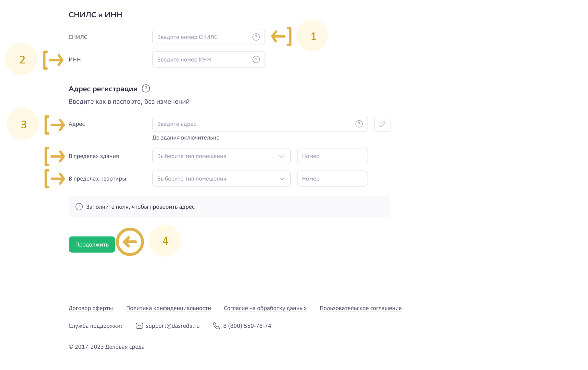Click the pencil edit button next to address

point(382,124)
